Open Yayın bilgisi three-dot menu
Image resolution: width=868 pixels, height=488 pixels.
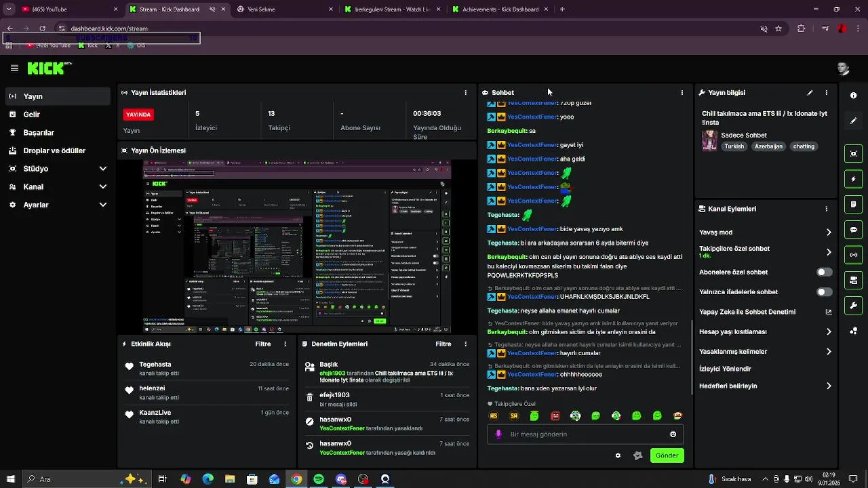826,93
